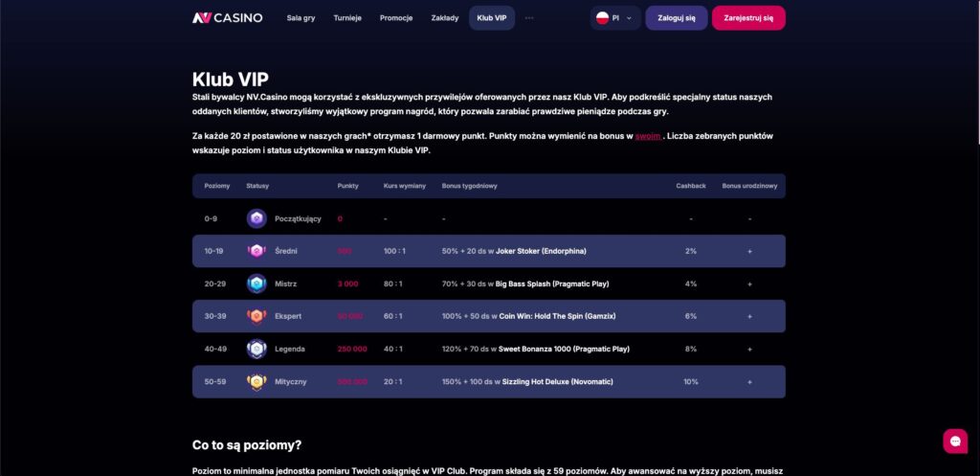Click the Początkujący status badge icon
The height and width of the screenshot is (476, 980).
[256, 218]
